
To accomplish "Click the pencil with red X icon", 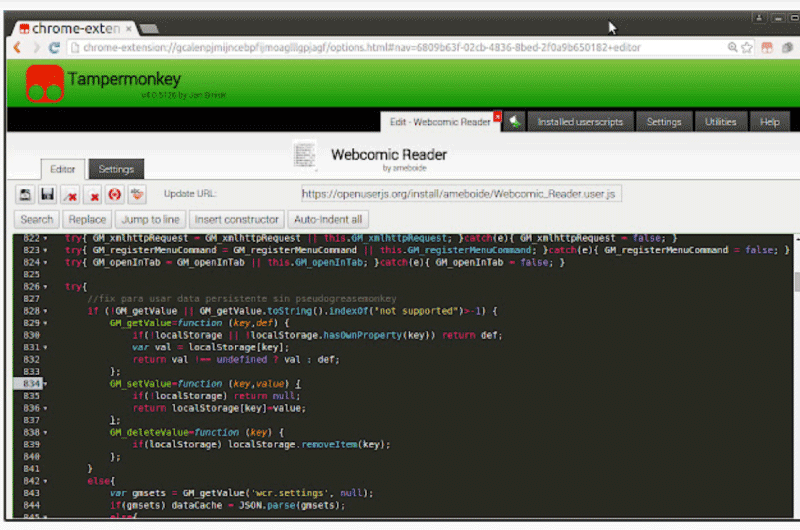I will [70, 194].
